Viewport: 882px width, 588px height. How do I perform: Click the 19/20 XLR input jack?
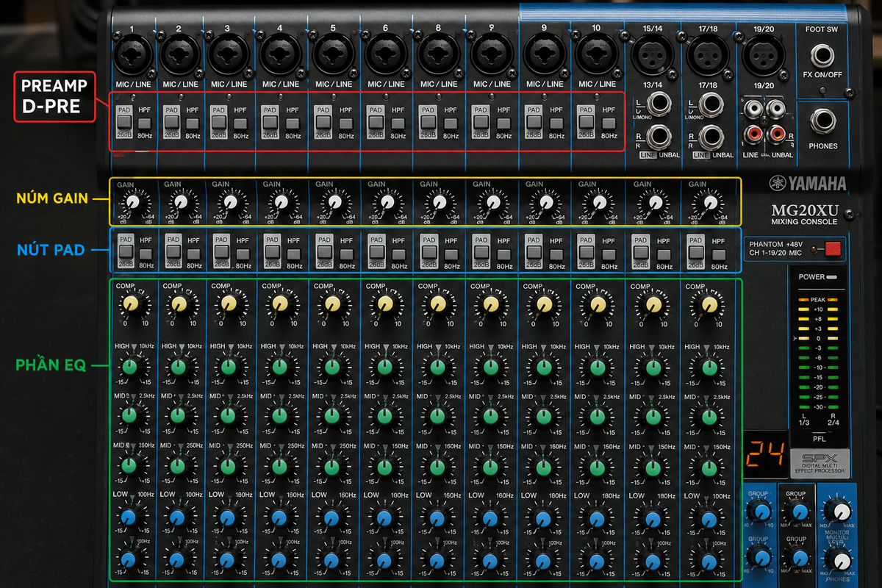pyautogui.click(x=764, y=55)
